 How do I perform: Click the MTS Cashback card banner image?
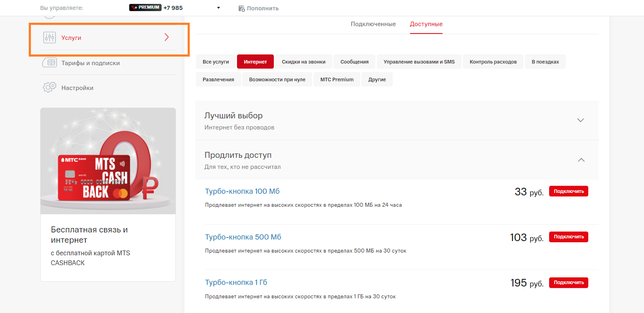pos(108,161)
